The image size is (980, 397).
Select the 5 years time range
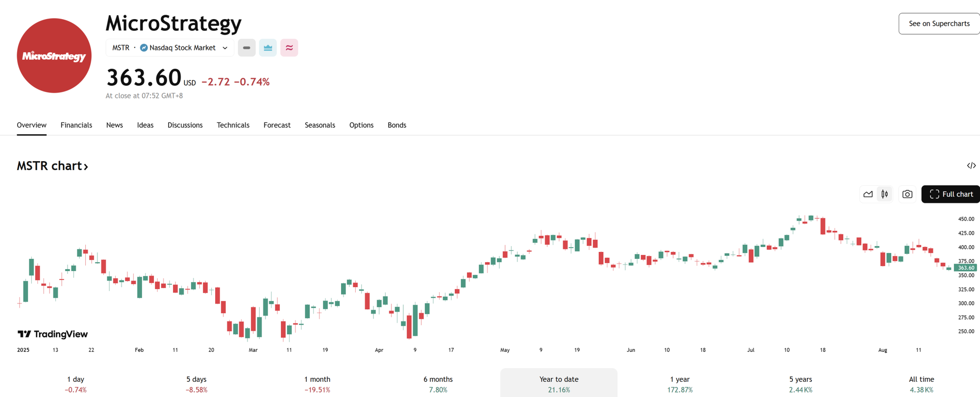pyautogui.click(x=800, y=384)
